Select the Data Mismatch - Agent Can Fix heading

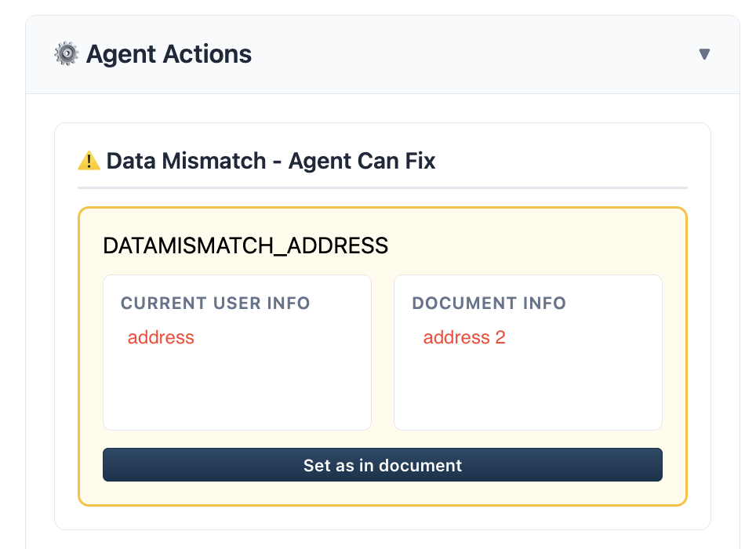[x=271, y=161]
